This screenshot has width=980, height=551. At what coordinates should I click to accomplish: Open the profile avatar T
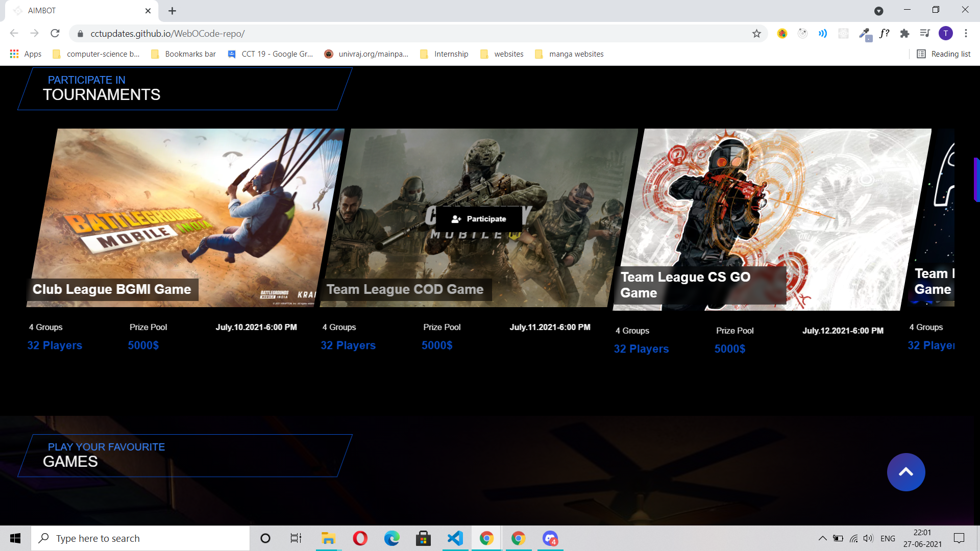[945, 34]
